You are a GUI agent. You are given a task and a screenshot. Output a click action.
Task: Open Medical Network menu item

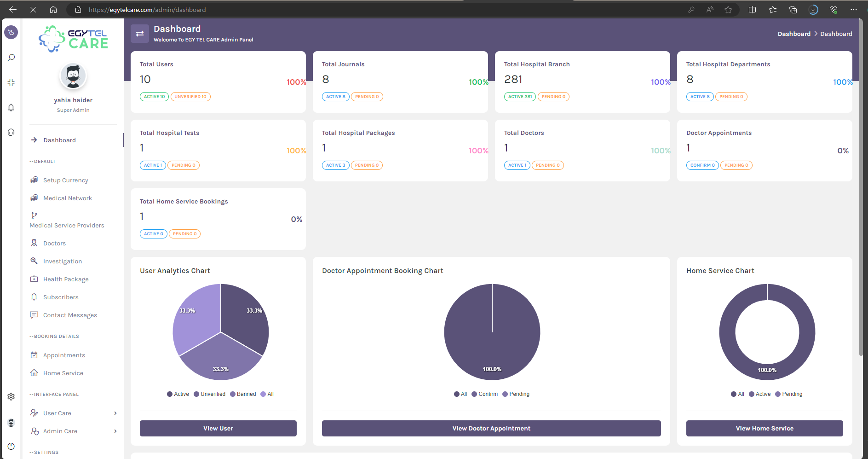click(x=67, y=198)
